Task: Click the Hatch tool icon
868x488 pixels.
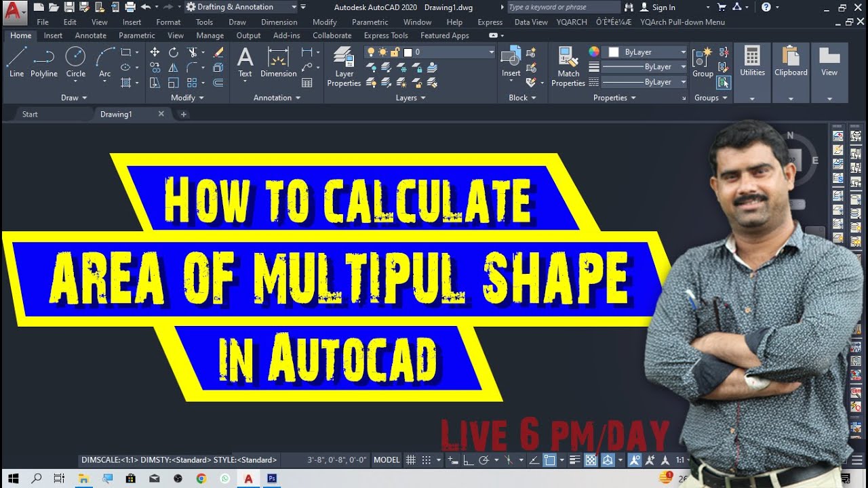Action: tap(125, 83)
